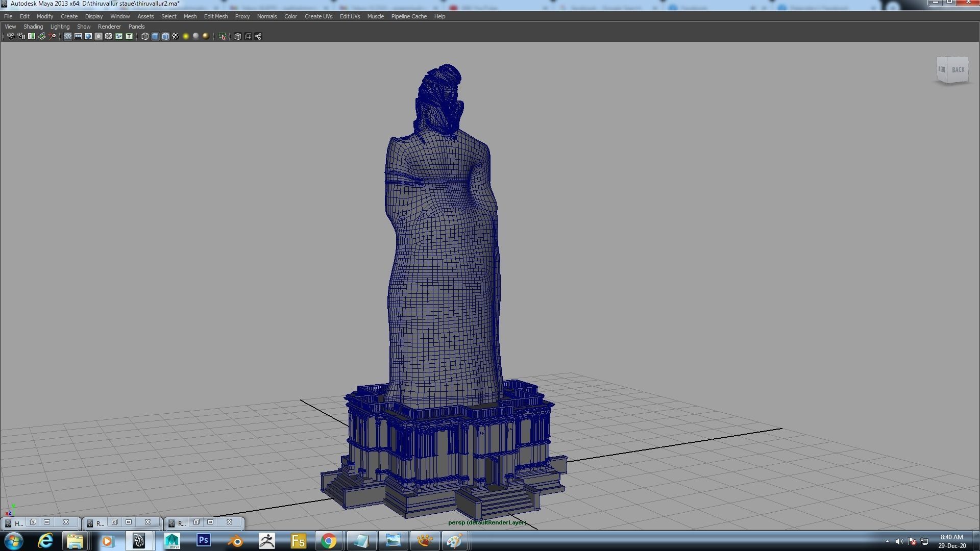Open the Edit UVs menu
The width and height of the screenshot is (980, 551).
pyautogui.click(x=350, y=16)
